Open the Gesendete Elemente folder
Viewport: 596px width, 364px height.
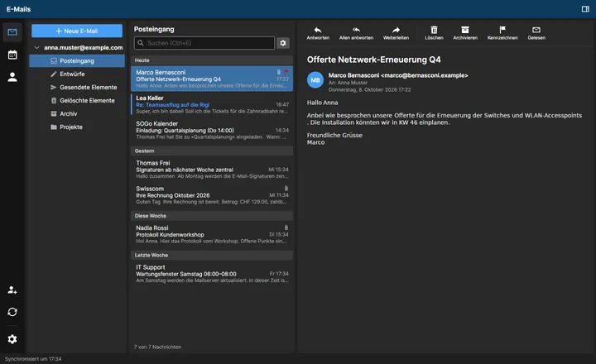click(77, 88)
